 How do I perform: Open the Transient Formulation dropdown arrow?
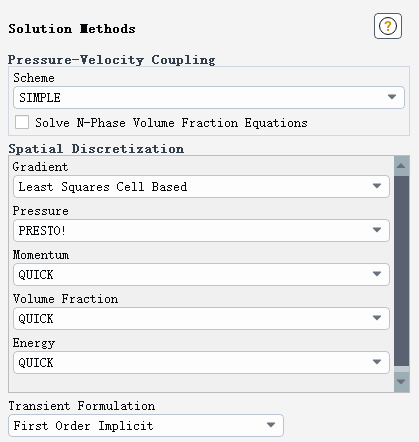[x=271, y=425]
